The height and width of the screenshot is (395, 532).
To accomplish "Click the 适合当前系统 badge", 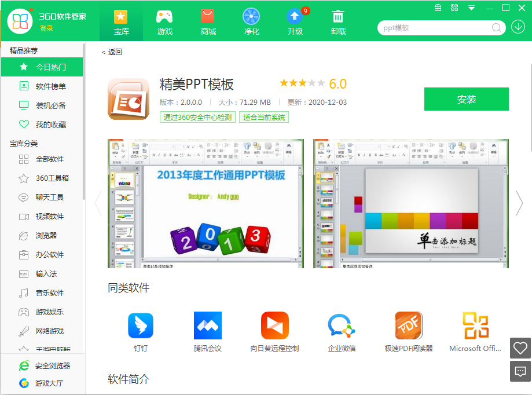I will pos(263,118).
